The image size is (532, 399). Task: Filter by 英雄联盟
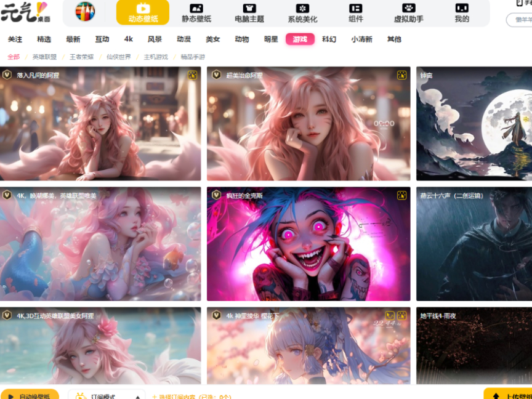pyautogui.click(x=44, y=57)
